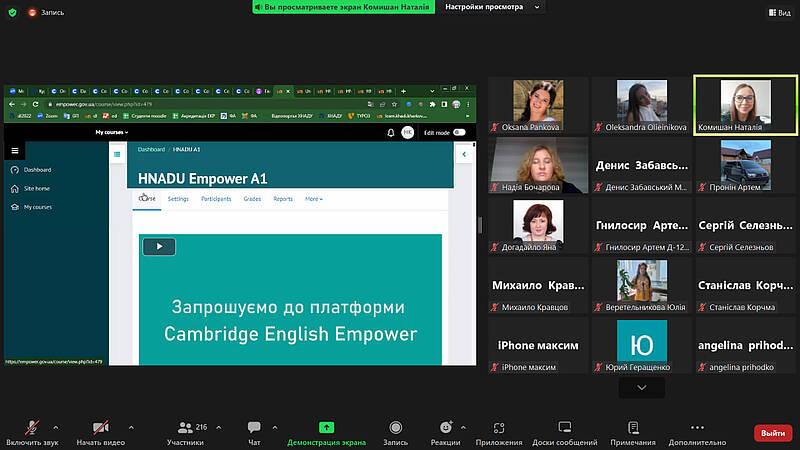The height and width of the screenshot is (450, 800).
Task: Expand video options arrow next to camera
Action: click(x=131, y=428)
